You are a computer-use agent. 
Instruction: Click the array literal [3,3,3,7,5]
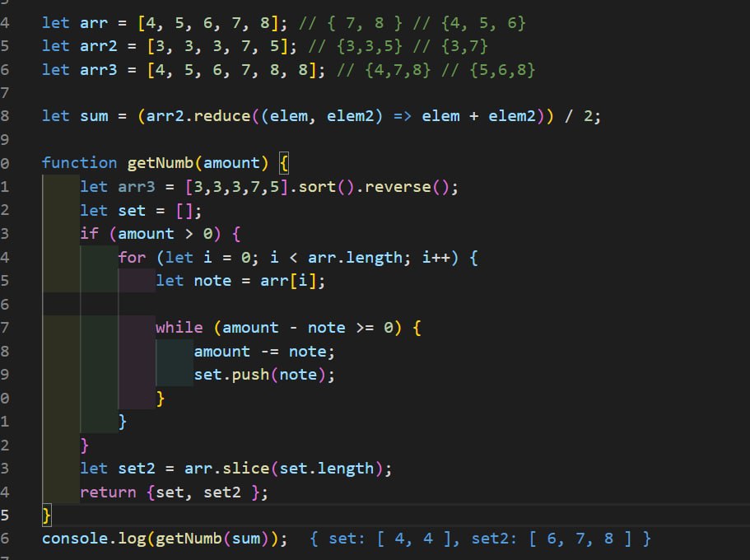[237, 187]
